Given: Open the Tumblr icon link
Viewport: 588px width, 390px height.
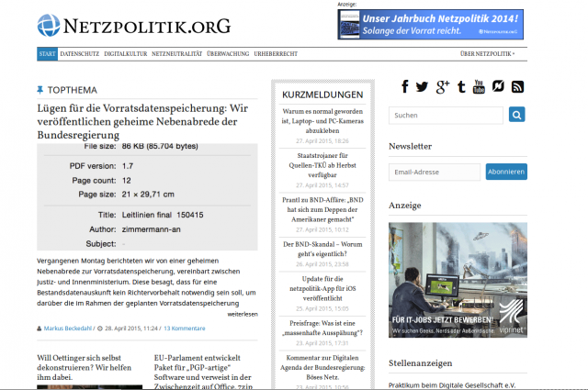Looking at the screenshot, I should tap(461, 87).
